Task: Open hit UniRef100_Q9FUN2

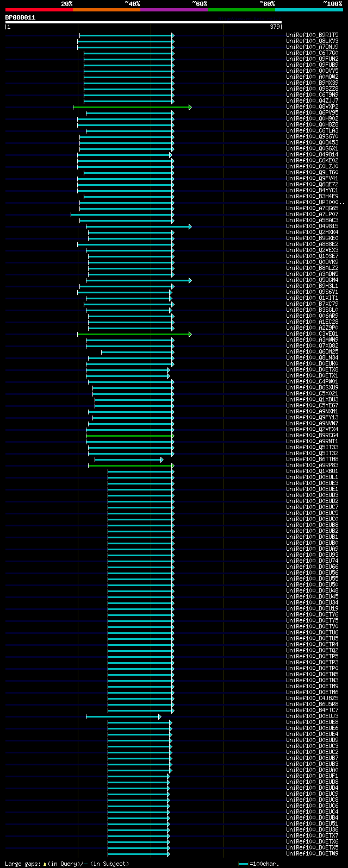Action: (312, 59)
